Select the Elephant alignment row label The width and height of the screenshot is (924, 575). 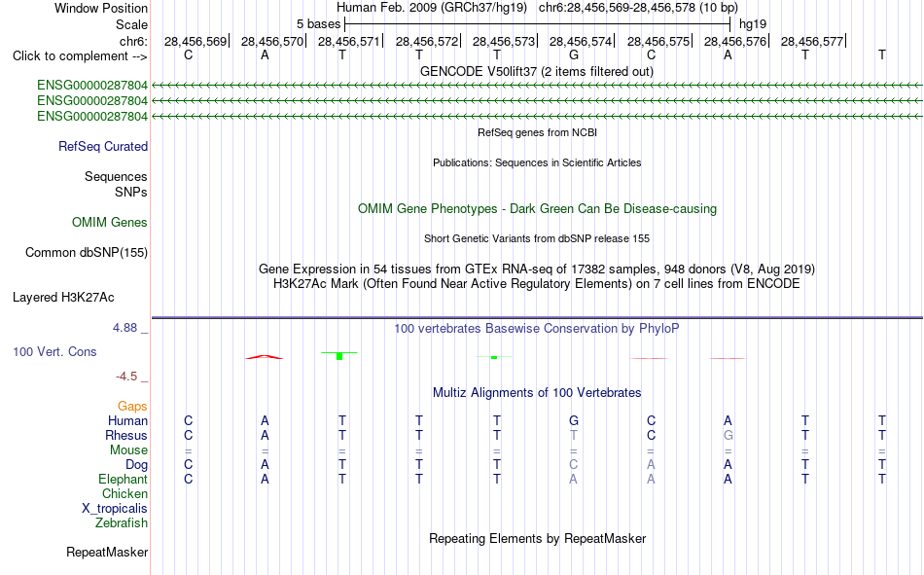[123, 479]
